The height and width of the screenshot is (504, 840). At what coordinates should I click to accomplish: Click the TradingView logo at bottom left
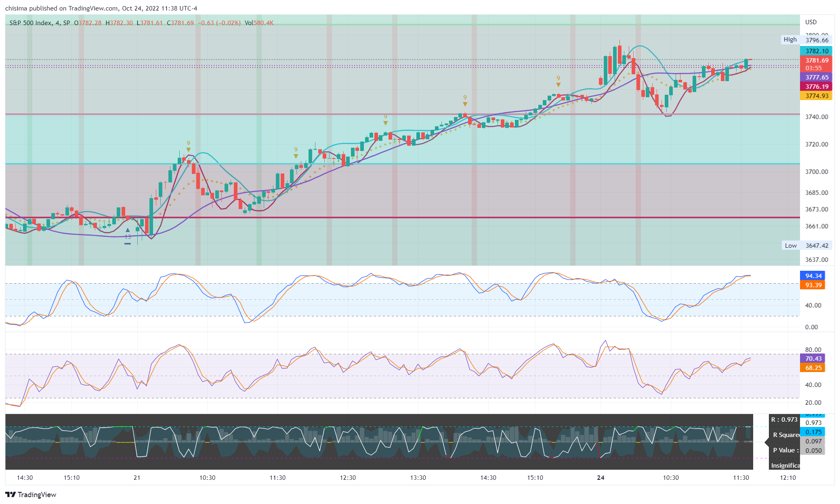pos(31,494)
